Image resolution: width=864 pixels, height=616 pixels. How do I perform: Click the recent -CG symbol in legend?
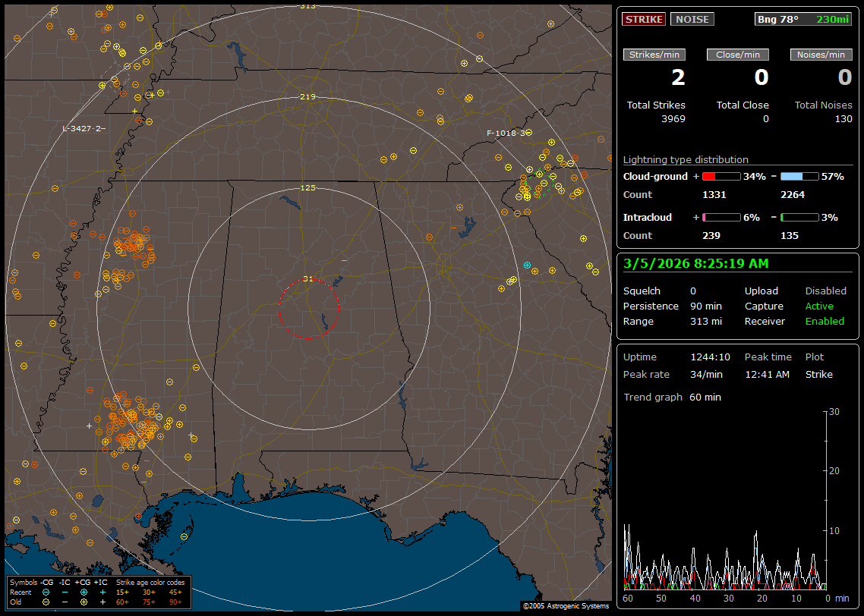[46, 592]
